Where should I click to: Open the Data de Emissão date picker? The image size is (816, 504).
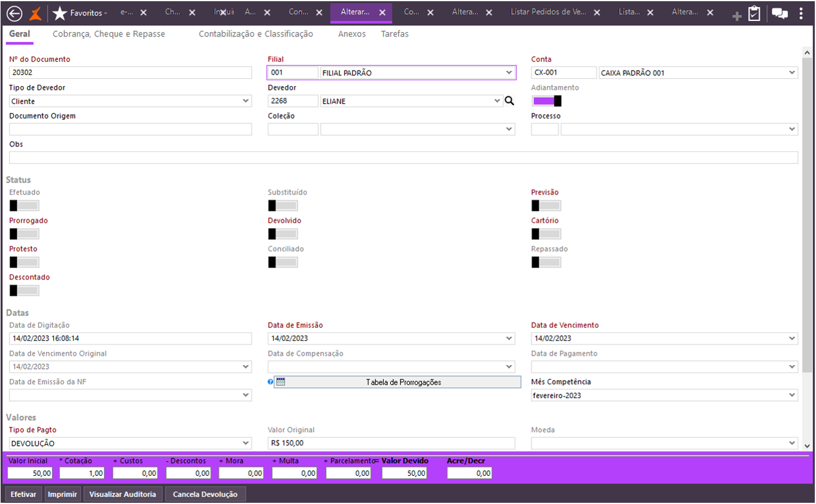509,339
